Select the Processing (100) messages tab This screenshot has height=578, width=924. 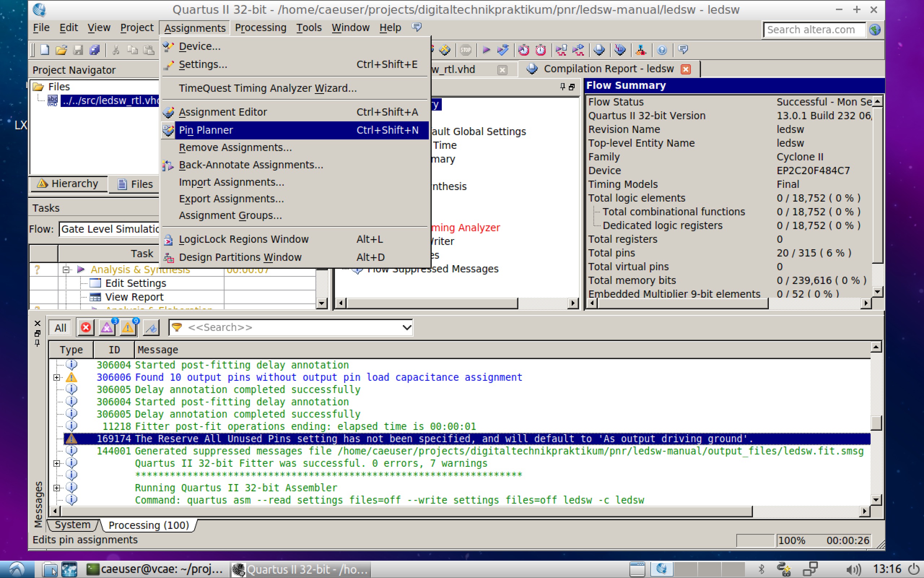pyautogui.click(x=149, y=525)
